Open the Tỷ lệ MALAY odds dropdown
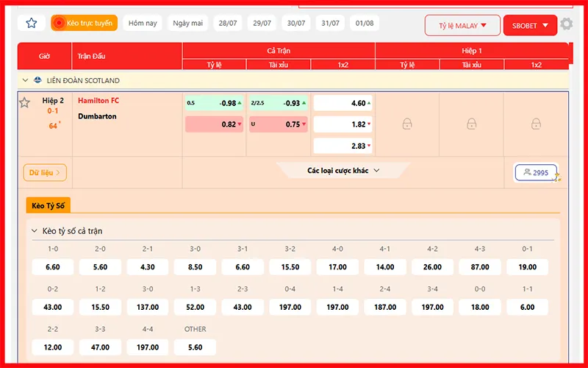Image resolution: width=588 pixels, height=368 pixels. click(x=462, y=26)
